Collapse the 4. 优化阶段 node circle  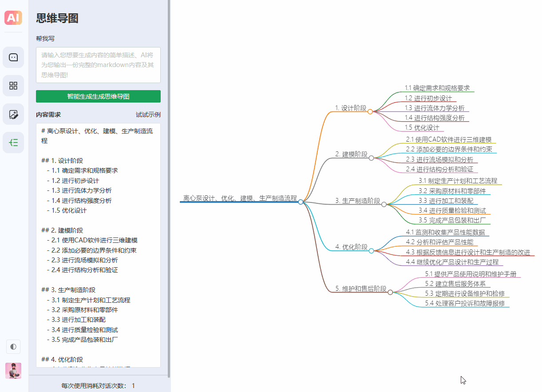371,251
